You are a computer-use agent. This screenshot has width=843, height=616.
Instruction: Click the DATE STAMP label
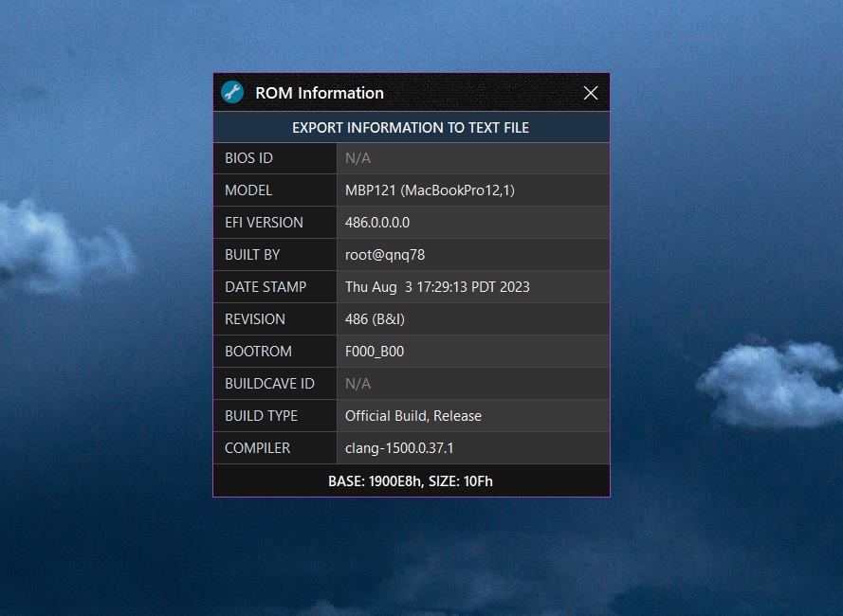266,287
